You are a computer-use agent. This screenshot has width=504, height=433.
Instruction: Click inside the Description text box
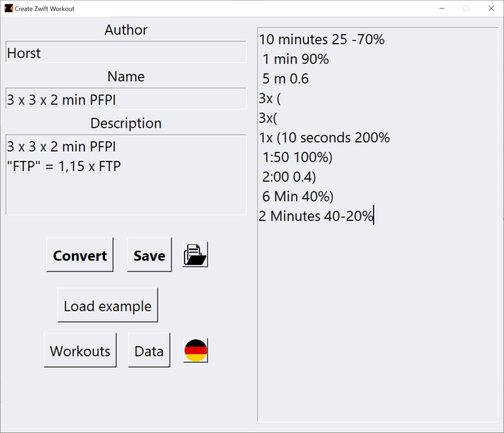tap(126, 175)
